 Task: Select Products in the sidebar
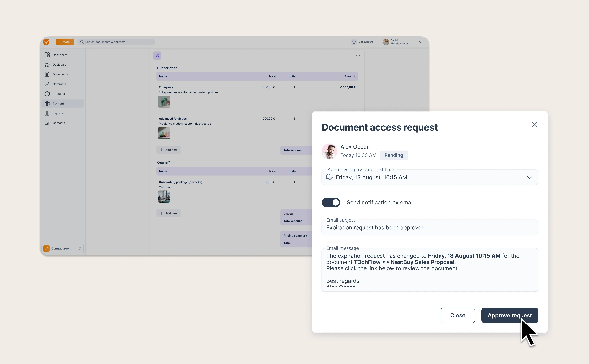[59, 94]
